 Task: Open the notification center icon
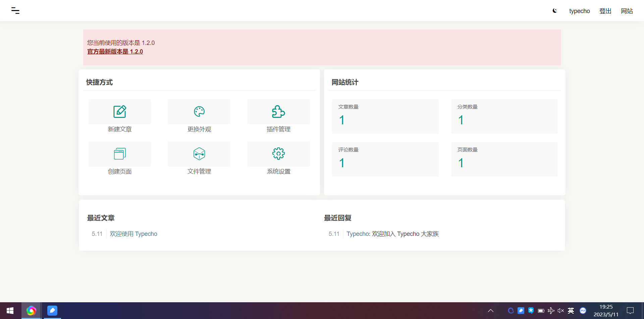[x=630, y=311]
